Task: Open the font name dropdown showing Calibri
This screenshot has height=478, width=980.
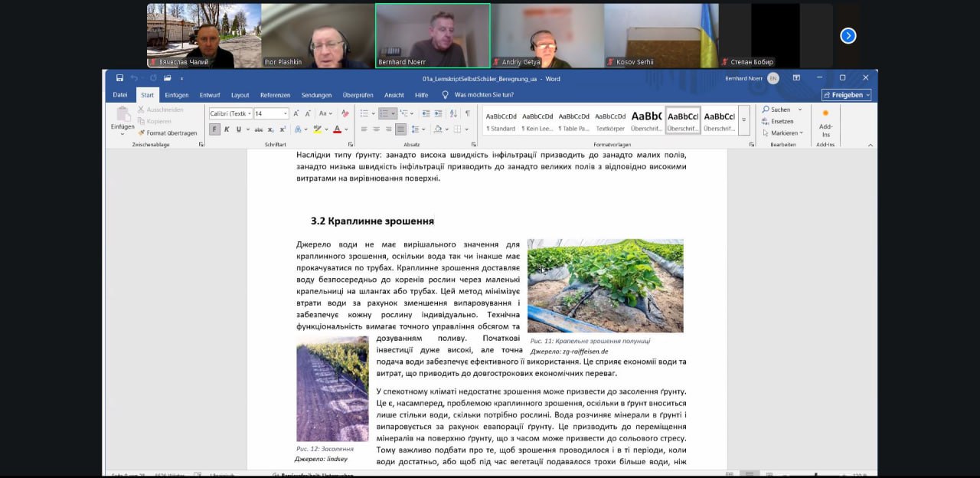Action: (230, 113)
